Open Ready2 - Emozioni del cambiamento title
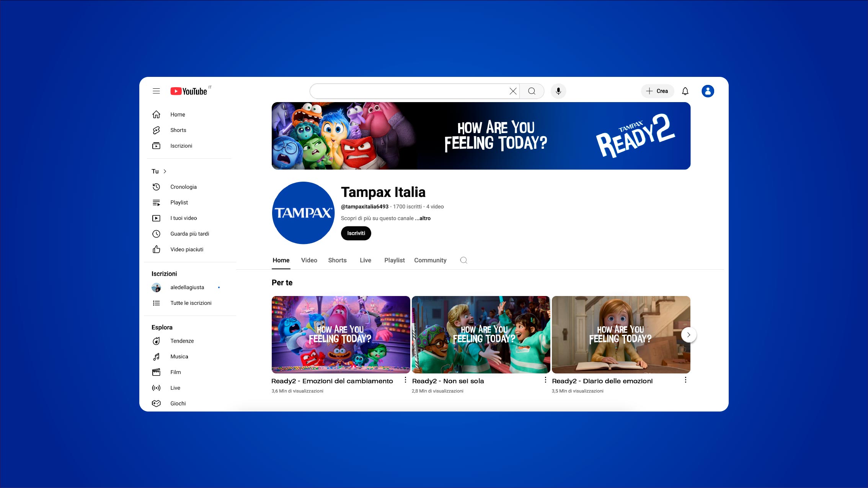The image size is (868, 488). point(332,381)
